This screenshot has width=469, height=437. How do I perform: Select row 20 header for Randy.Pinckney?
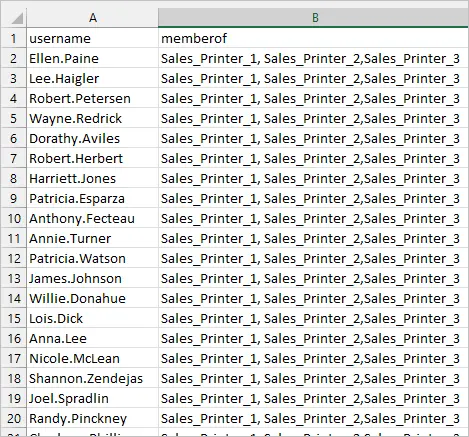pyautogui.click(x=14, y=418)
